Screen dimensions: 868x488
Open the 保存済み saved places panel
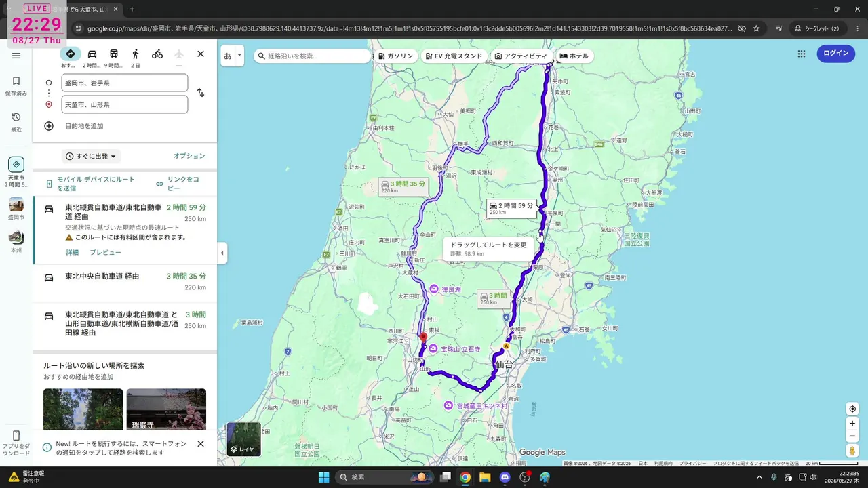point(16,85)
